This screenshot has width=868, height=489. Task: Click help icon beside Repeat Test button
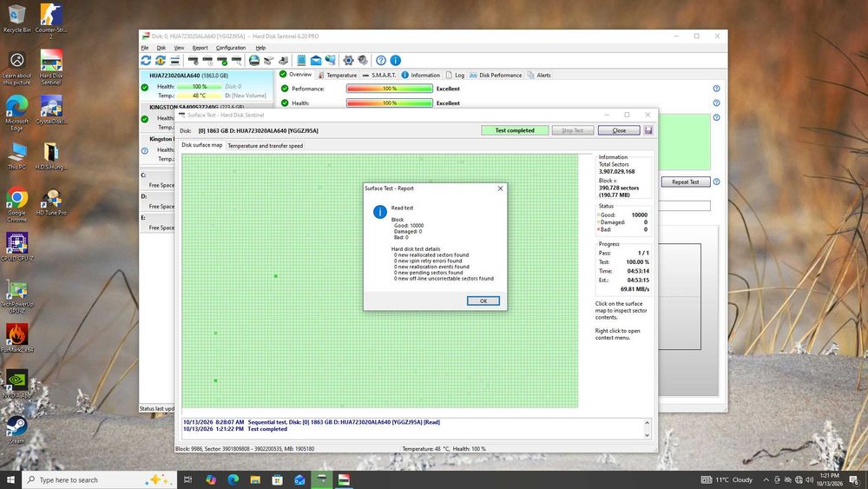click(716, 182)
